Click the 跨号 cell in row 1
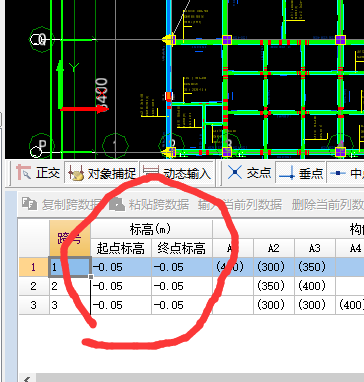 coord(70,267)
